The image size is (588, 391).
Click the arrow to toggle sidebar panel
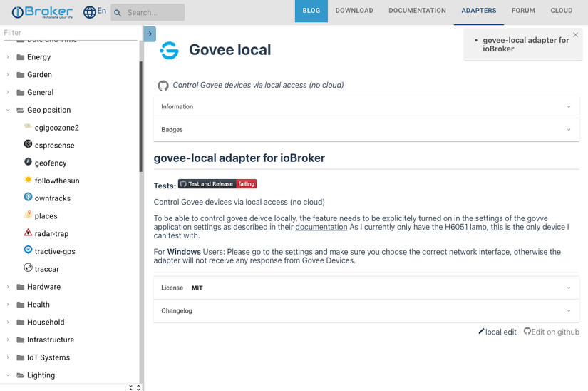pyautogui.click(x=149, y=34)
